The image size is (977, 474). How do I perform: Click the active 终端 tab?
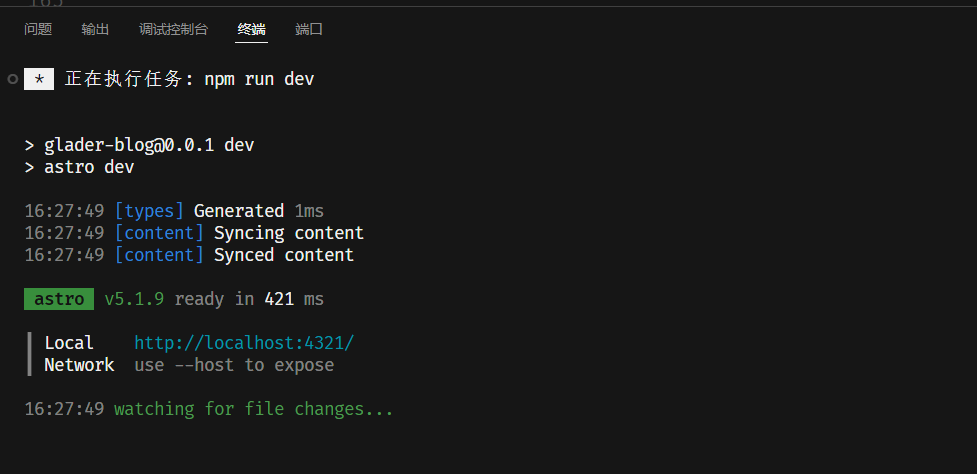coord(251,29)
